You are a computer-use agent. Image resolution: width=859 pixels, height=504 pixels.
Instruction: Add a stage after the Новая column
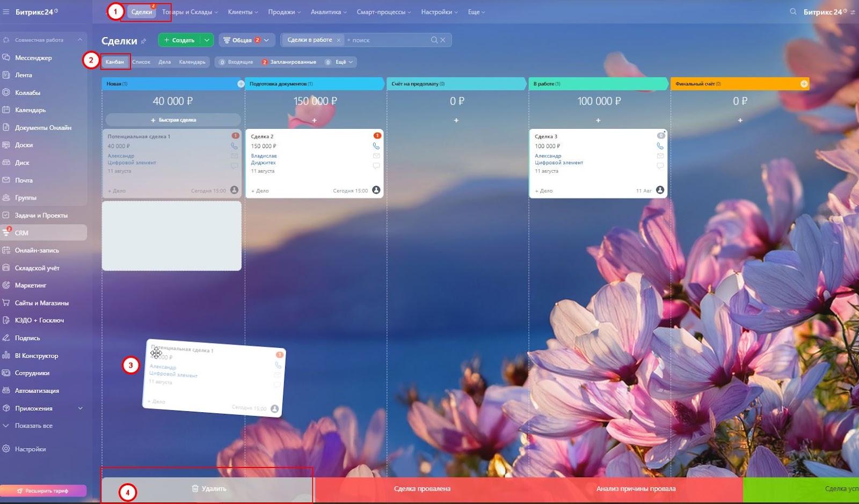pyautogui.click(x=241, y=84)
